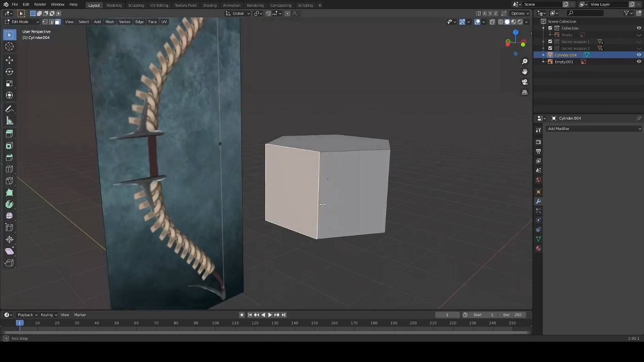The width and height of the screenshot is (644, 362).
Task: Hide Cylinder.004 using its eye icon
Action: (639, 55)
